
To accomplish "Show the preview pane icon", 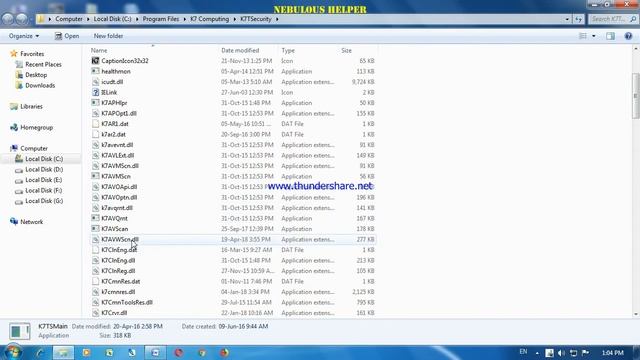I will tap(610, 36).
